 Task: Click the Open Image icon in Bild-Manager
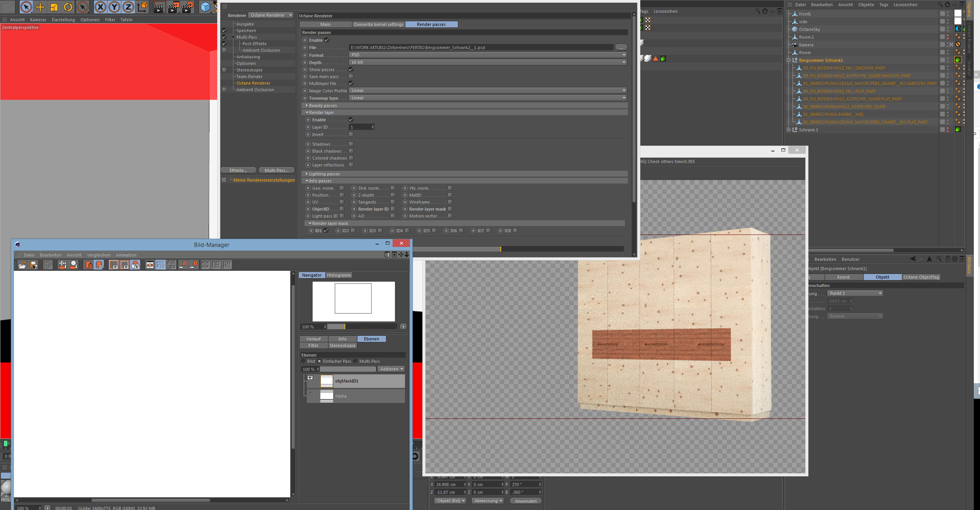tap(22, 265)
